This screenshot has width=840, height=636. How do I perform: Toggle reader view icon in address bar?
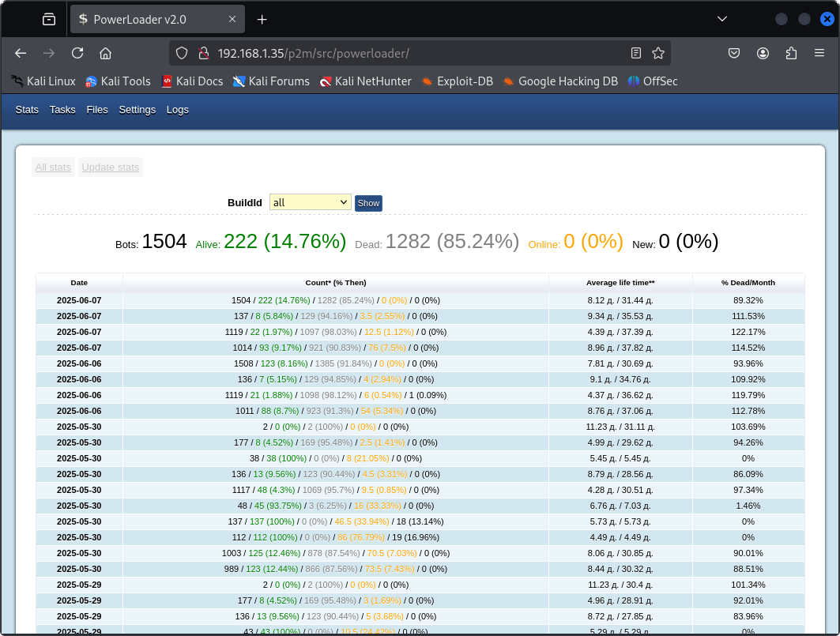point(636,53)
